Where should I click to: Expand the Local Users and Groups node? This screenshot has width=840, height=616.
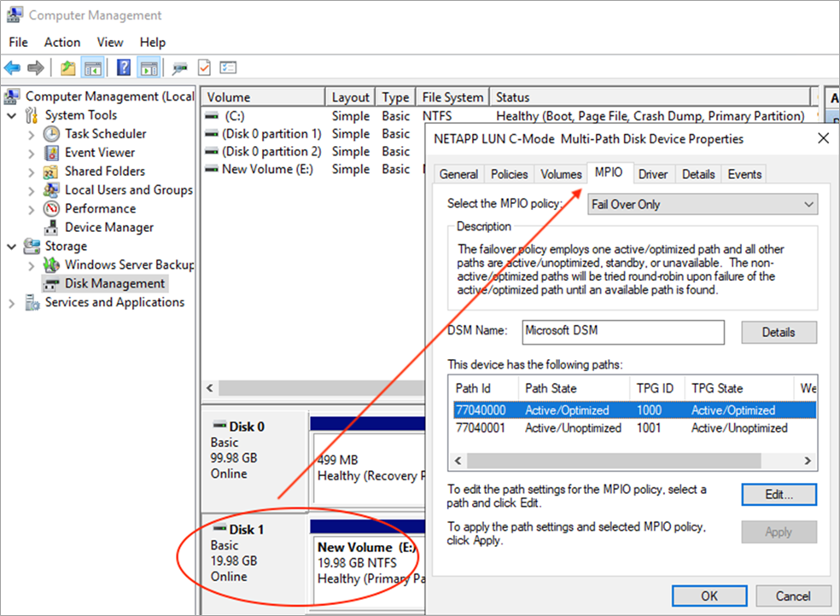coord(32,191)
